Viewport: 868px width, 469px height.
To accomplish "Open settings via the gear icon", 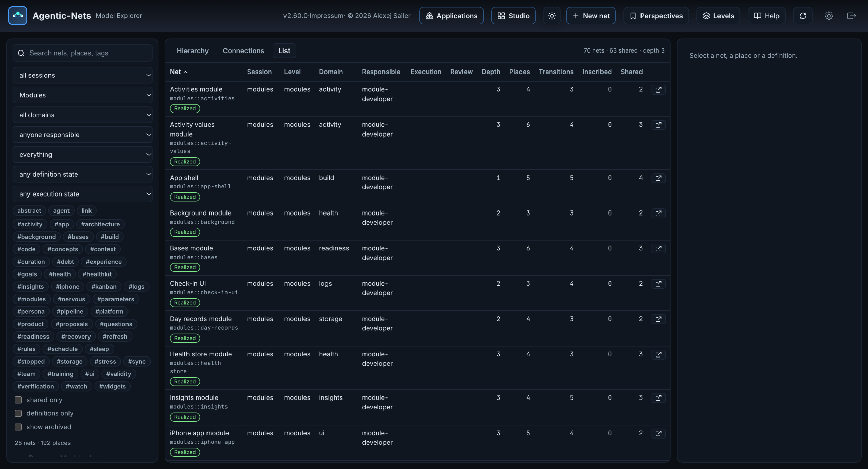I will [829, 16].
